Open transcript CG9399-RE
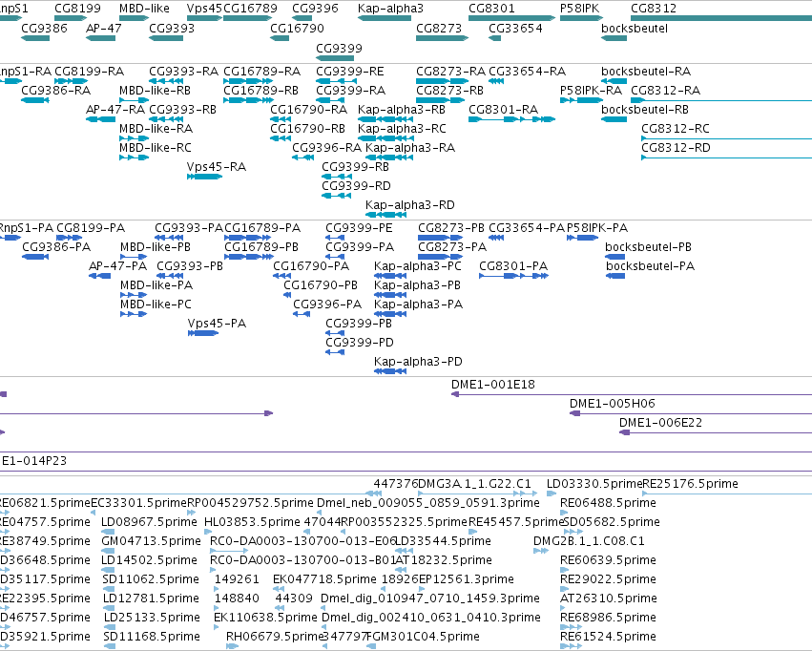Screen dimensions: 812x651 tap(350, 71)
